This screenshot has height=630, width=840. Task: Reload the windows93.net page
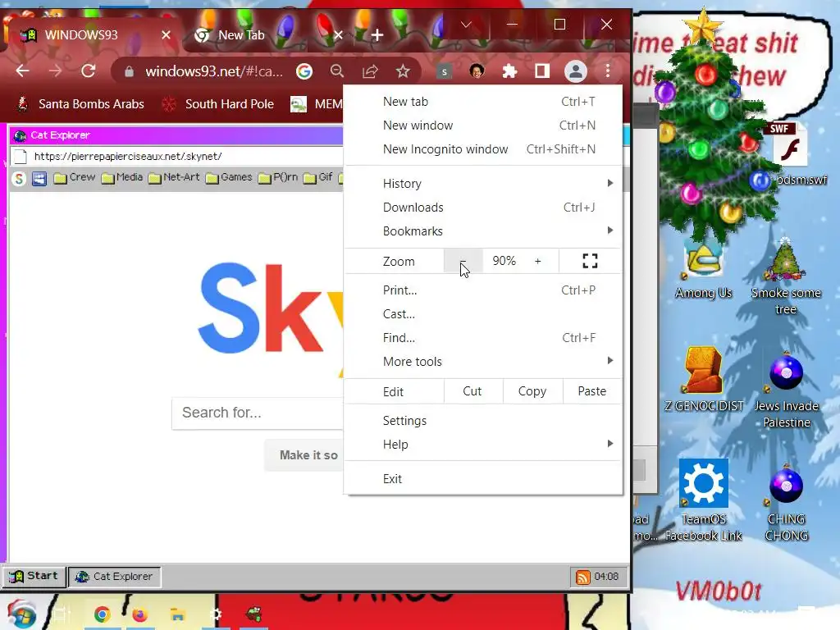pos(89,71)
